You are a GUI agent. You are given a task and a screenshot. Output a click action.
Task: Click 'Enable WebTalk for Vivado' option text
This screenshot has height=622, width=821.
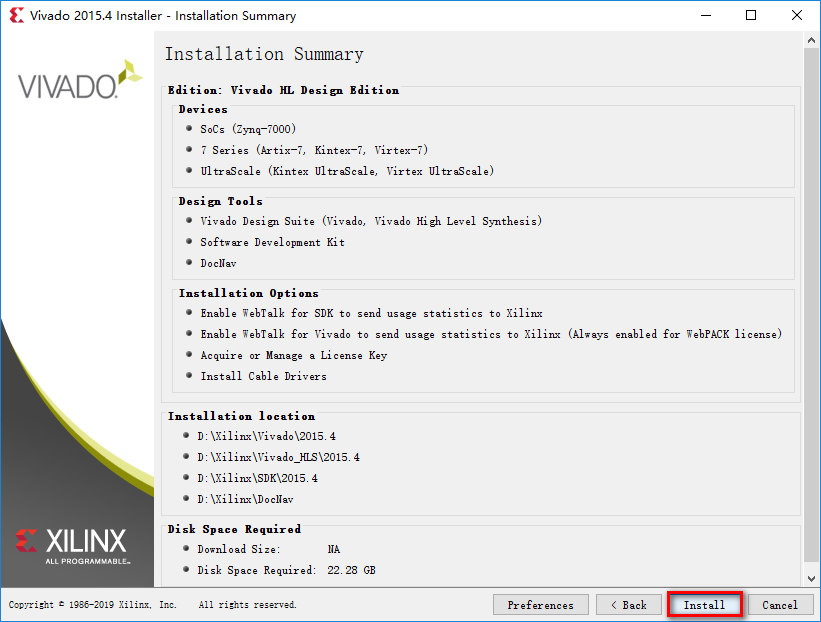(x=491, y=335)
